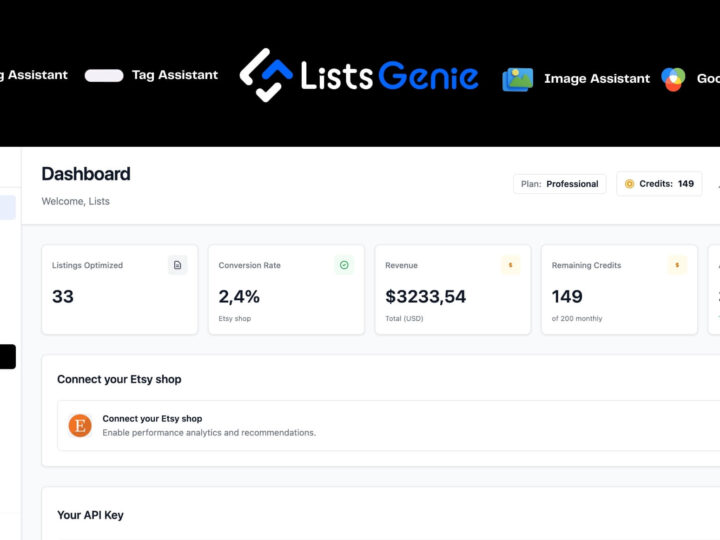The image size is (720, 540).
Task: Click the Lists Genie wordmark
Action: [x=389, y=76]
